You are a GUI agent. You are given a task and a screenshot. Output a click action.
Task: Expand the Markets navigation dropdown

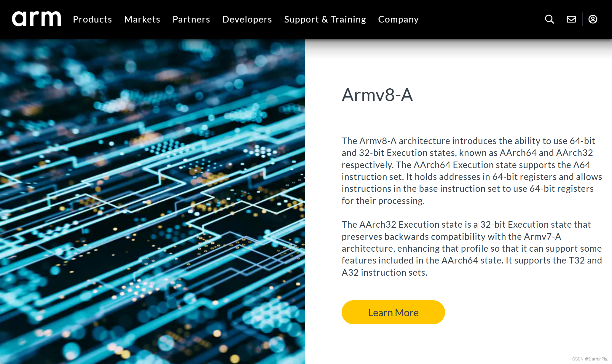pos(142,19)
